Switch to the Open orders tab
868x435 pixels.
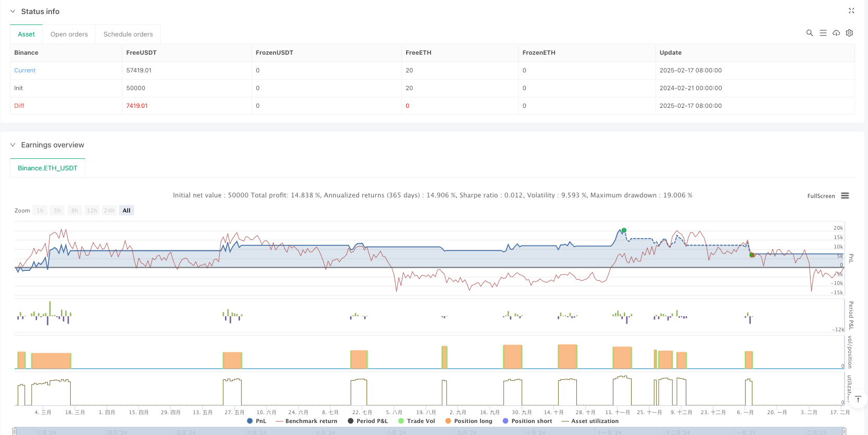69,34
